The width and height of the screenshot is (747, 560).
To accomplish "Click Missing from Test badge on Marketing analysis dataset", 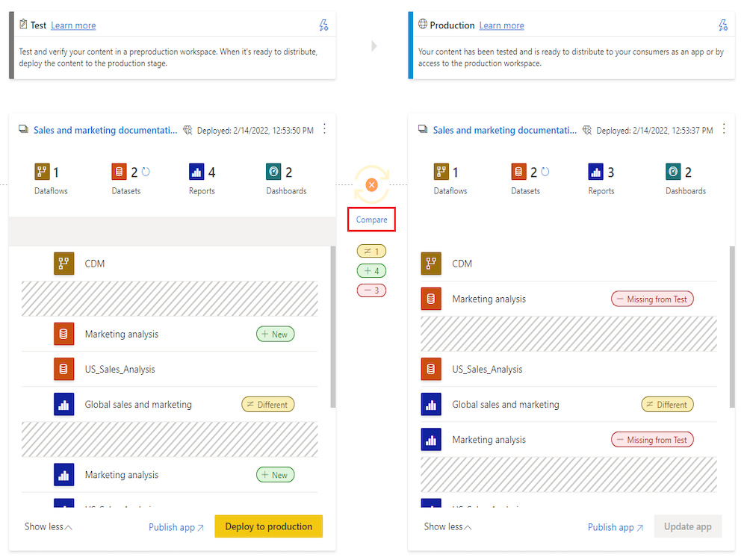I will click(x=652, y=299).
